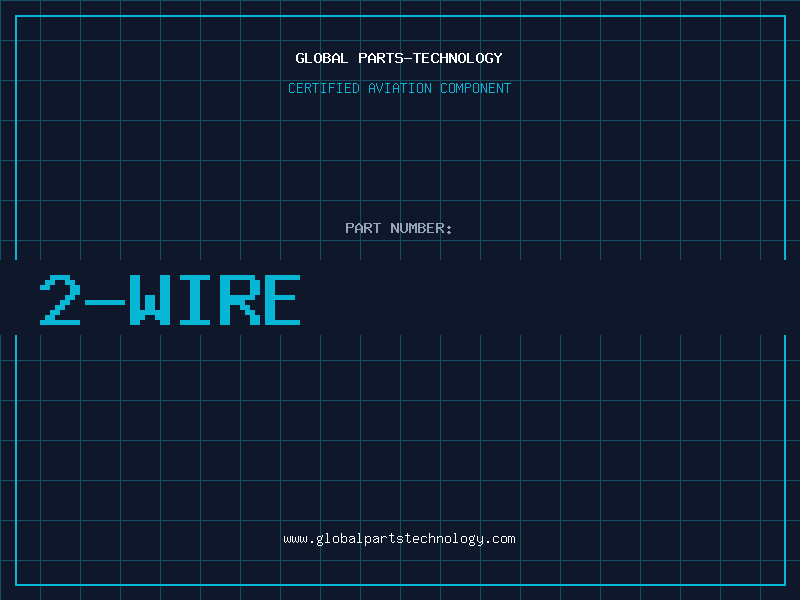Click the word PARTS-TECHNOLOGY in the heading
The height and width of the screenshot is (600, 800).
pyautogui.click(x=431, y=58)
